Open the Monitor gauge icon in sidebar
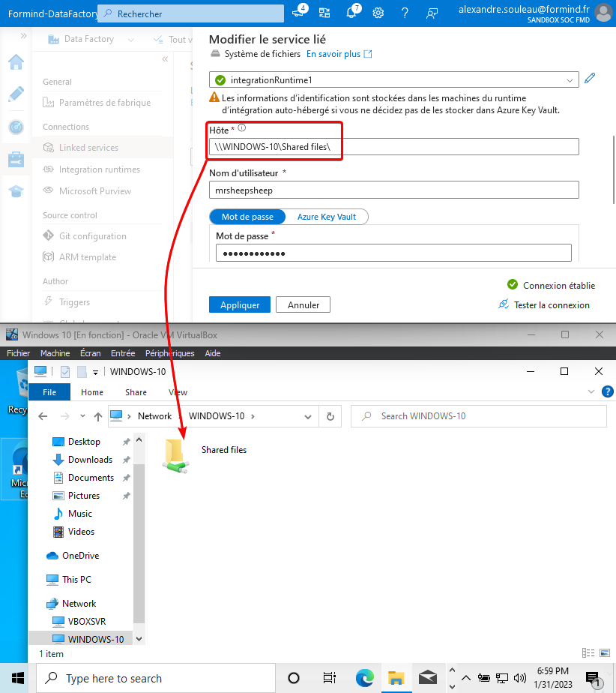Screen dimensions: 616x693 [16, 127]
